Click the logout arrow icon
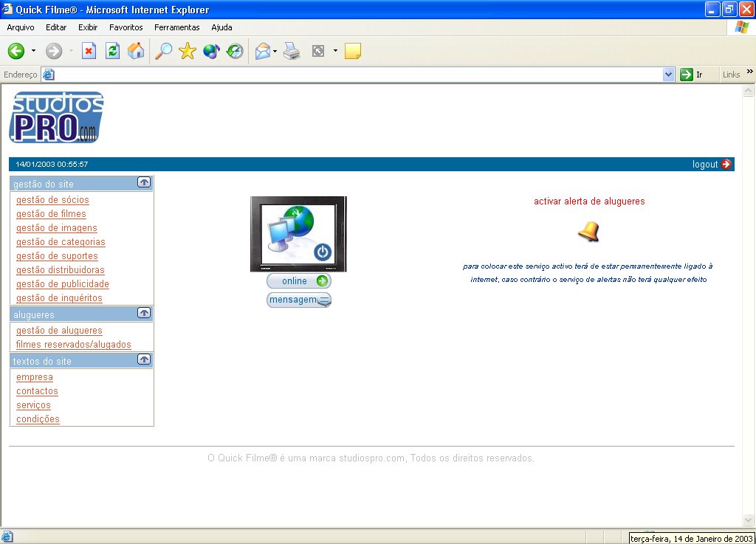The width and height of the screenshot is (756, 544). click(726, 164)
